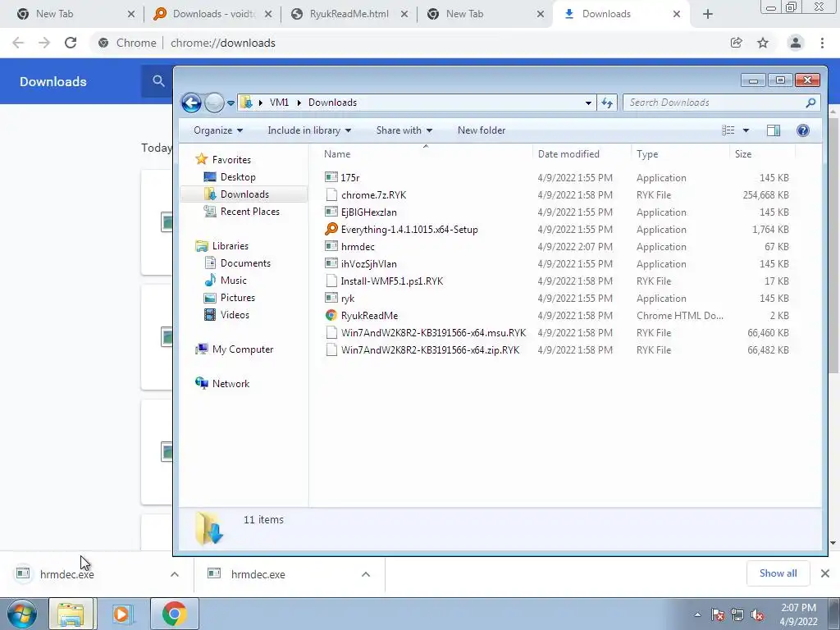Click the Explorer back arrow button

click(191, 103)
